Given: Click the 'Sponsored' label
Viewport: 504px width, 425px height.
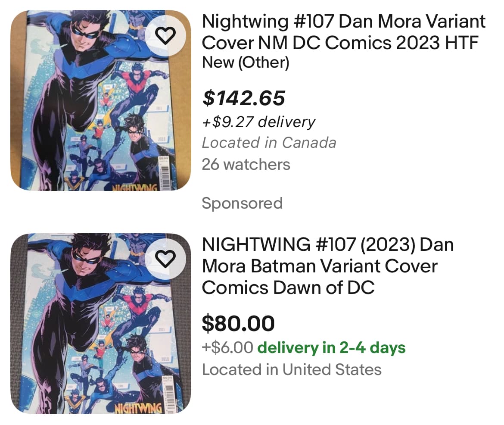Looking at the screenshot, I should pyautogui.click(x=242, y=203).
